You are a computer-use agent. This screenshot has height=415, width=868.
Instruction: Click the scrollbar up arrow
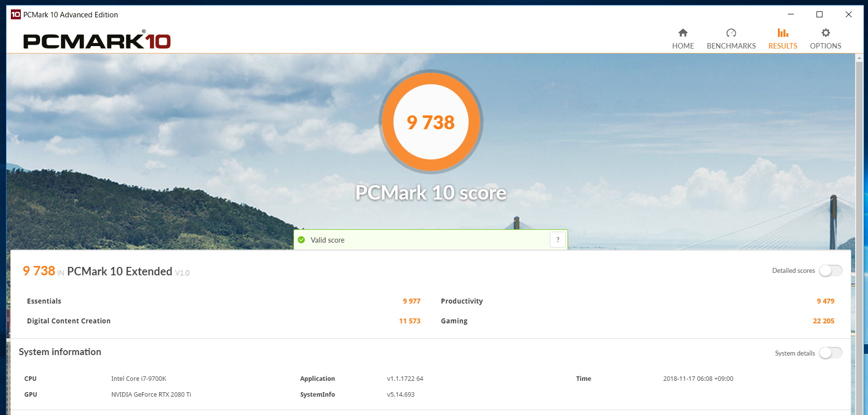coord(859,57)
